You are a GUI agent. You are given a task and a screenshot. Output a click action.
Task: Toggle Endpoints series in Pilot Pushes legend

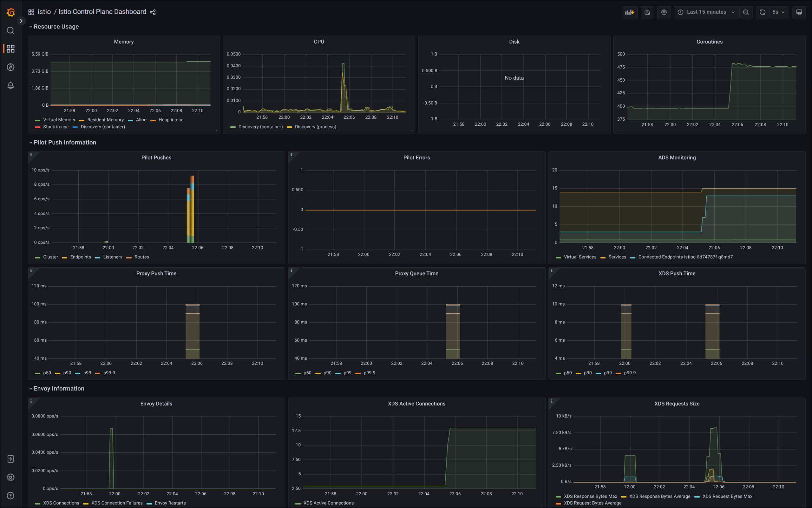point(81,257)
